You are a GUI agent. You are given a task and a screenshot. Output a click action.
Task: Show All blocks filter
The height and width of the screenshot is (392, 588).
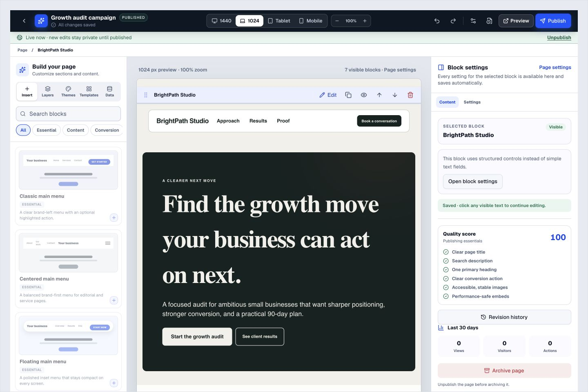point(23,130)
